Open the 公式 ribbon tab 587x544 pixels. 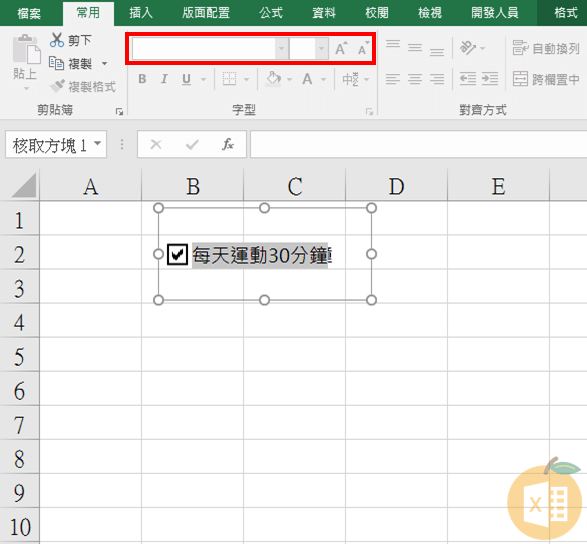coord(271,13)
